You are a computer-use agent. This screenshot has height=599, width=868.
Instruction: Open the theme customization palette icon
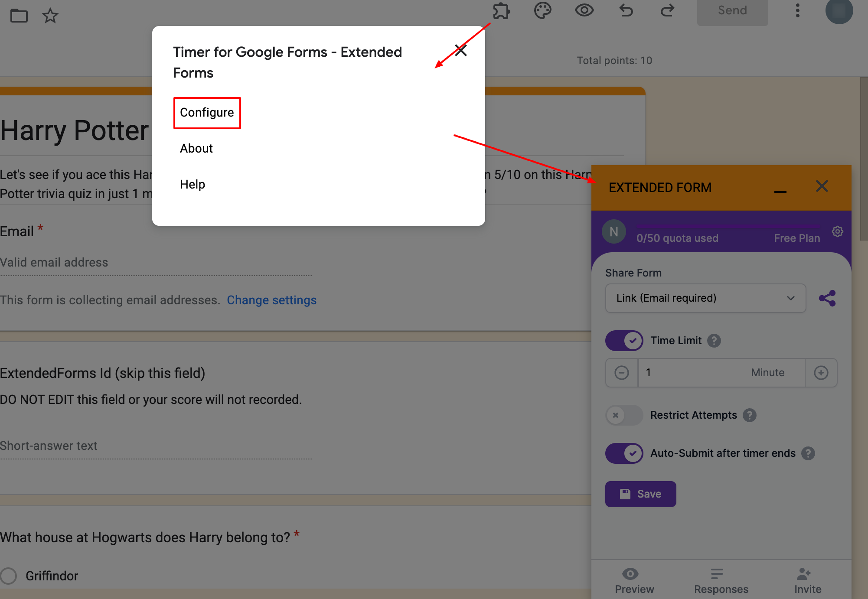tap(542, 10)
